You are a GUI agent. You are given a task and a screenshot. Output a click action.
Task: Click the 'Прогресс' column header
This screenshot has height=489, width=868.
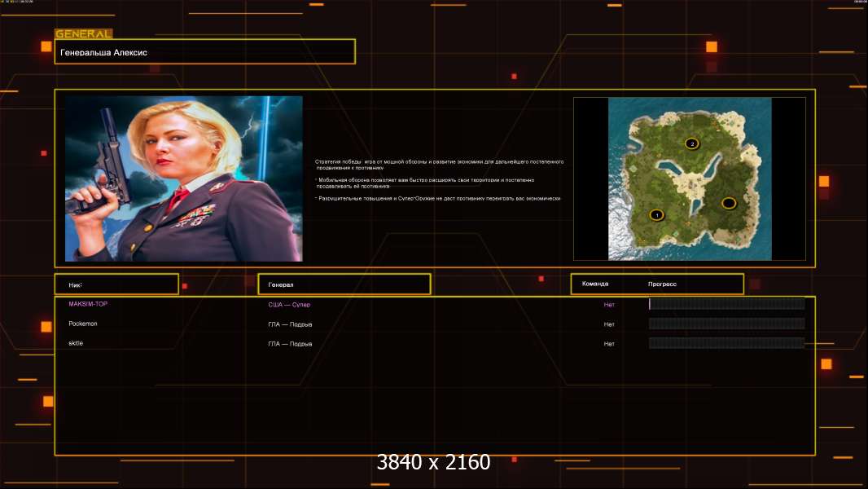(x=662, y=284)
